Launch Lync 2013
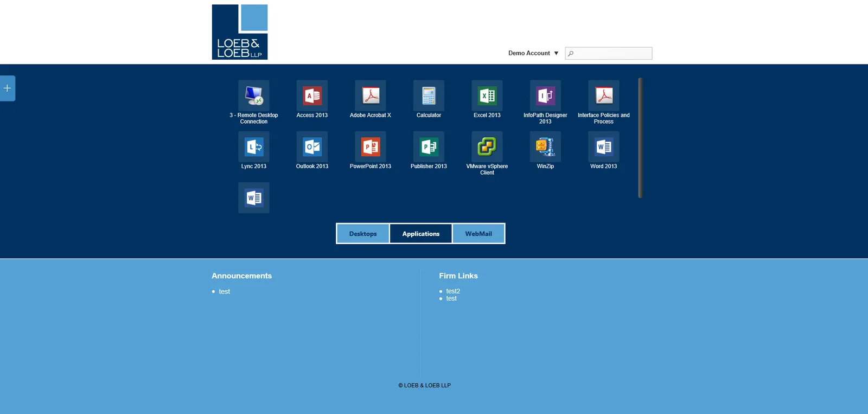The width and height of the screenshot is (868, 414). (x=254, y=147)
